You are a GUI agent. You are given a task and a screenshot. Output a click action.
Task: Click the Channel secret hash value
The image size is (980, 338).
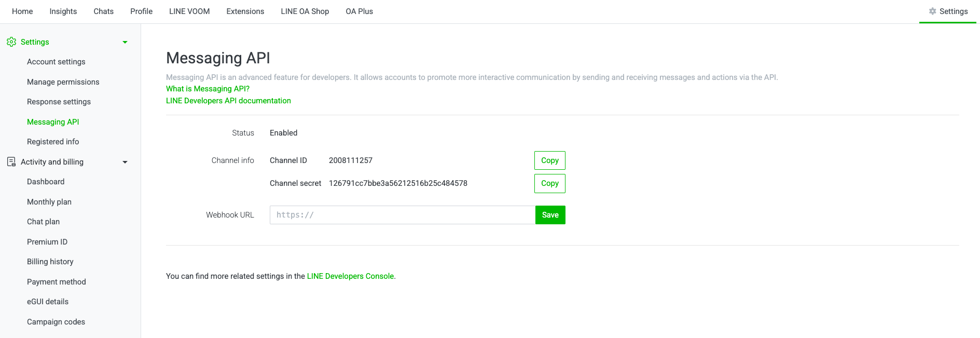tap(398, 183)
